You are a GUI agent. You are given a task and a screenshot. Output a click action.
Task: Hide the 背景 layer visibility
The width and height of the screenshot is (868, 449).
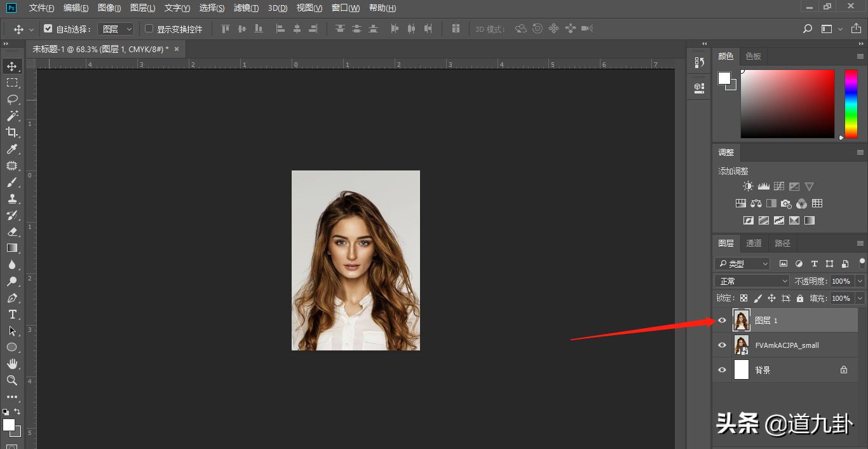point(722,370)
